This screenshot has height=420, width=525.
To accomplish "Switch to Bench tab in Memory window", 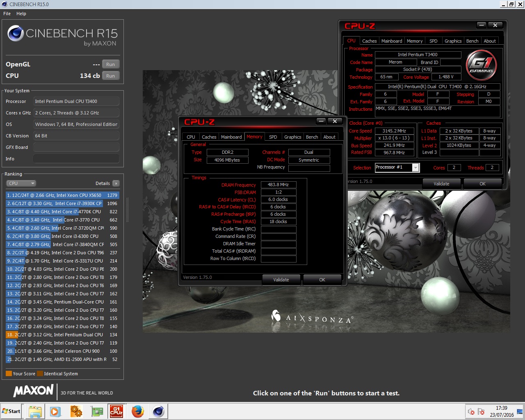I will pos(312,137).
